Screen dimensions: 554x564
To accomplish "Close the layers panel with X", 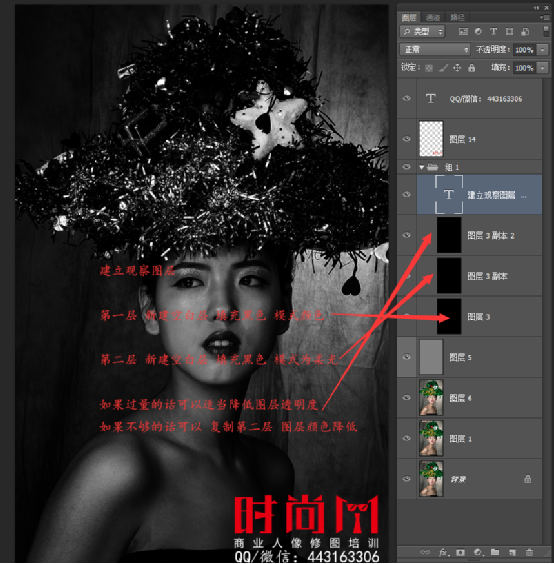I will coord(546,8).
